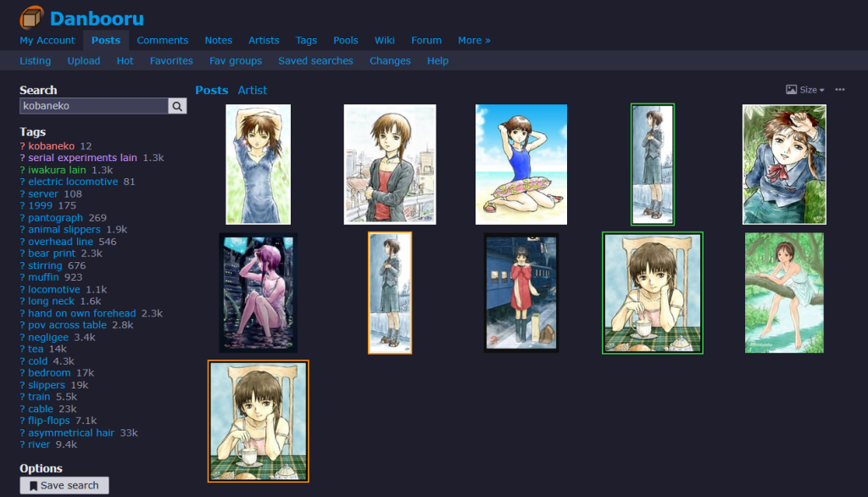Viewport: 868px width, 497px height.
Task: Click the electric locomotive tag link
Action: pos(73,181)
